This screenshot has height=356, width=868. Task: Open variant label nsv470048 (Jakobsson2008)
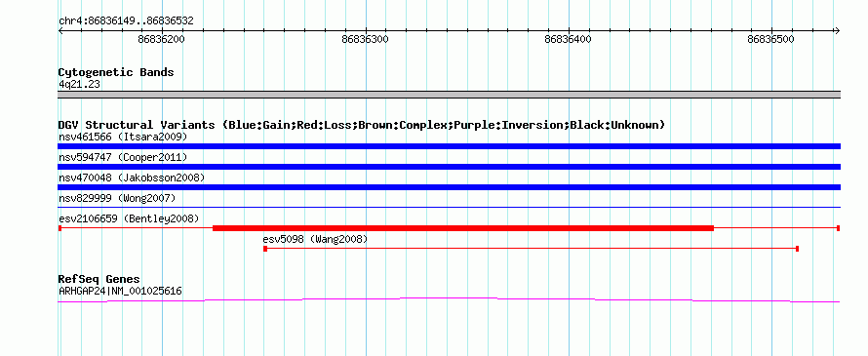tap(132, 178)
